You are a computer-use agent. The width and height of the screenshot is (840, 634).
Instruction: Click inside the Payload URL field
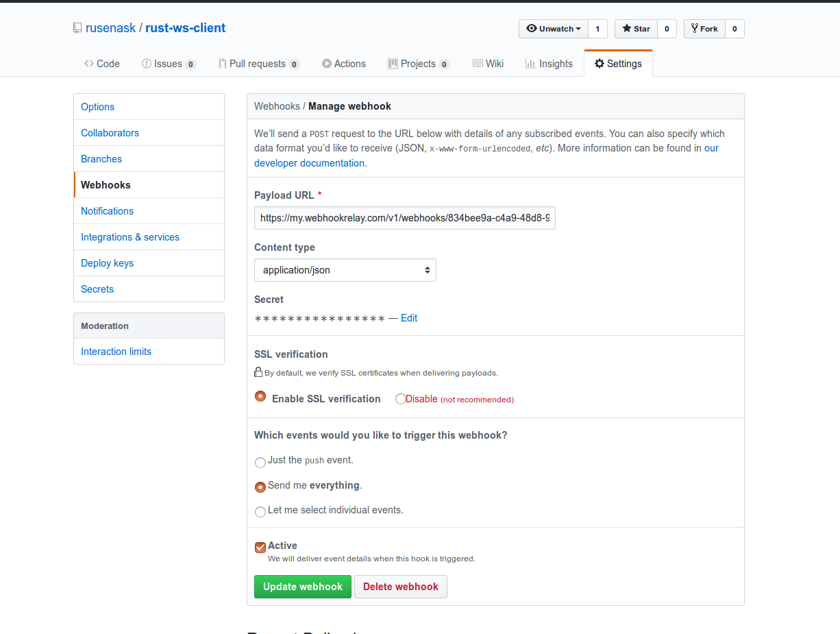tap(404, 217)
